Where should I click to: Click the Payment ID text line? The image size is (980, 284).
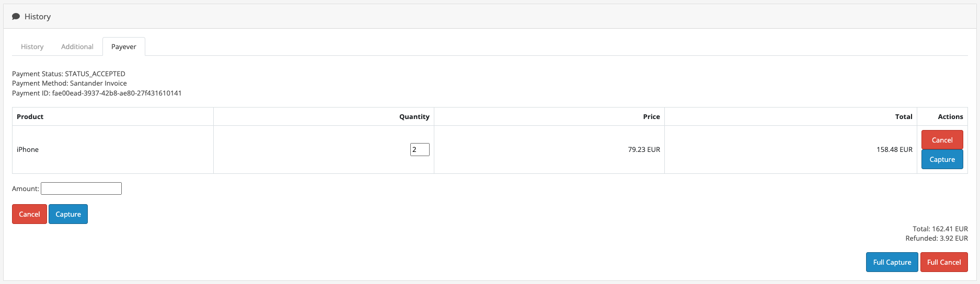97,93
